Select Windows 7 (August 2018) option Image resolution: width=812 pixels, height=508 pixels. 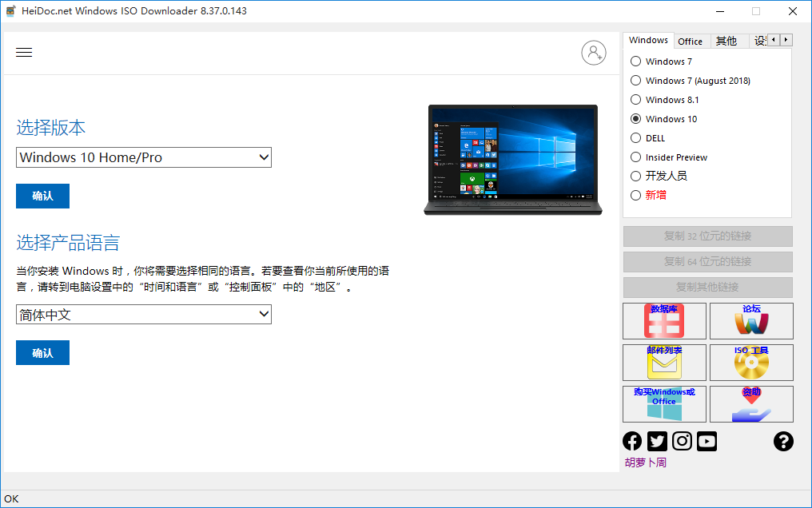pyautogui.click(x=691, y=81)
